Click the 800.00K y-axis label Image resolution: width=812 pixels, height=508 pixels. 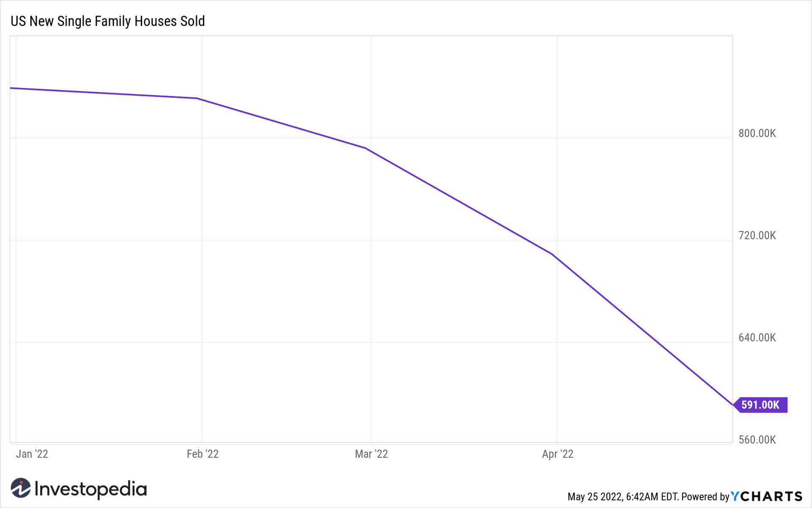pyautogui.click(x=757, y=134)
